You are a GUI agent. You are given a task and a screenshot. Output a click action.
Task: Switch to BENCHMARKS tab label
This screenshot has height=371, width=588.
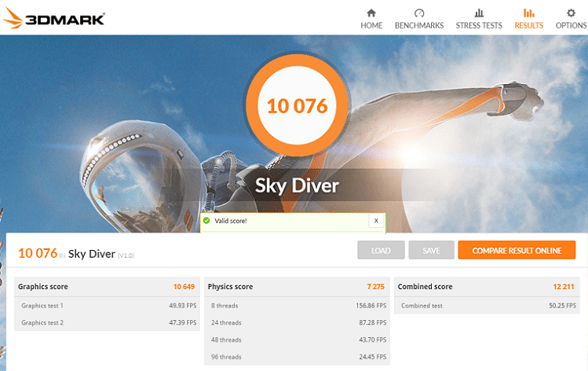pyautogui.click(x=419, y=25)
